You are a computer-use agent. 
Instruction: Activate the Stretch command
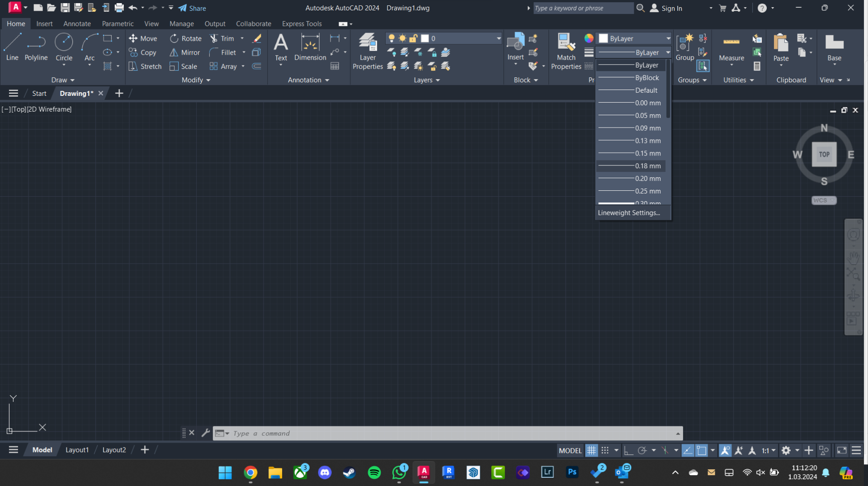click(x=145, y=66)
